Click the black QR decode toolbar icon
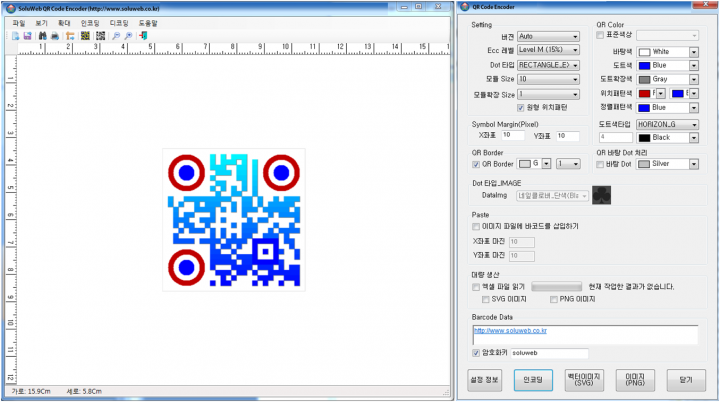Viewport: 720px width, 402px height. [x=101, y=36]
